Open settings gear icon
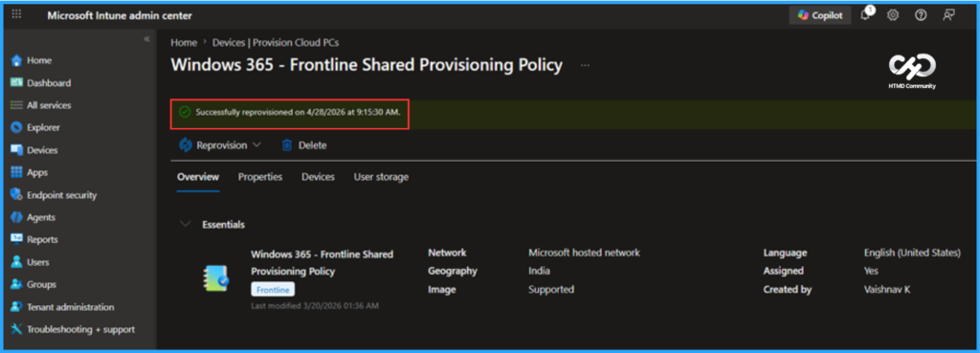The width and height of the screenshot is (980, 353). point(893,15)
